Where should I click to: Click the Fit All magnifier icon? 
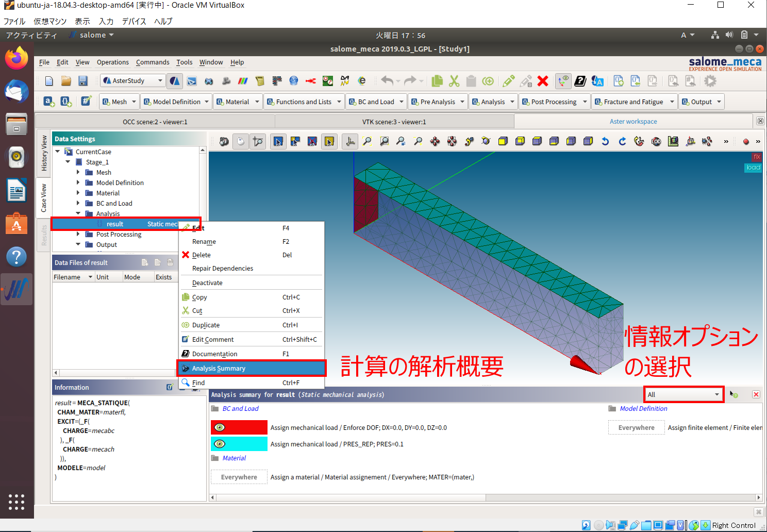click(x=367, y=141)
